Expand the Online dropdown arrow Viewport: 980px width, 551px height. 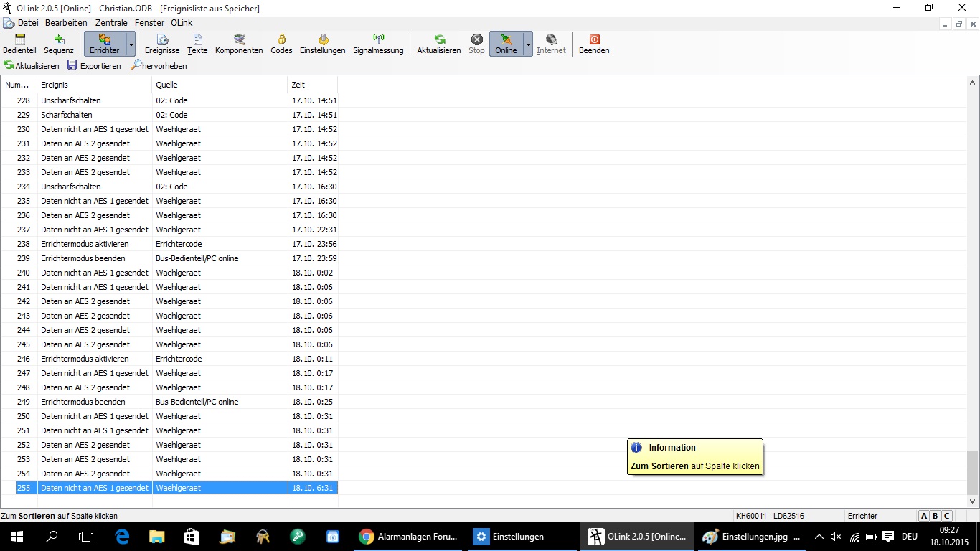[x=529, y=44]
